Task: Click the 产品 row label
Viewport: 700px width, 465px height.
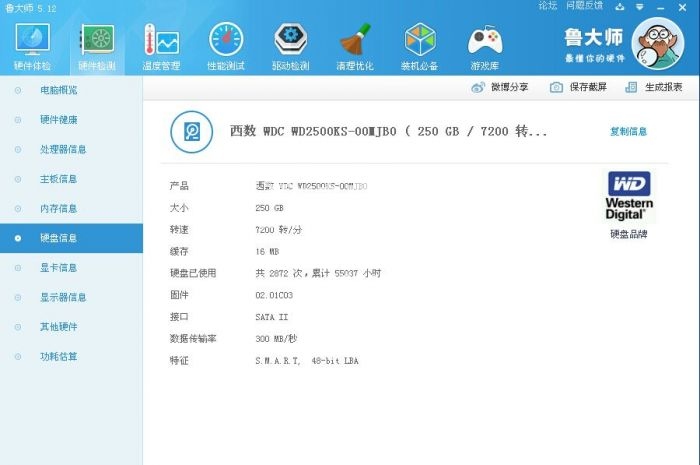Action: [179, 186]
